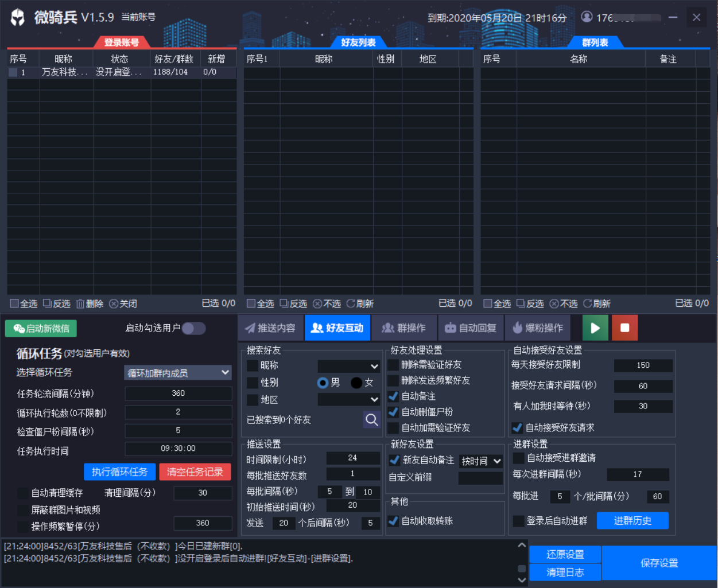Click 刷新 under the friend list
Image resolution: width=718 pixels, height=588 pixels.
tap(360, 303)
